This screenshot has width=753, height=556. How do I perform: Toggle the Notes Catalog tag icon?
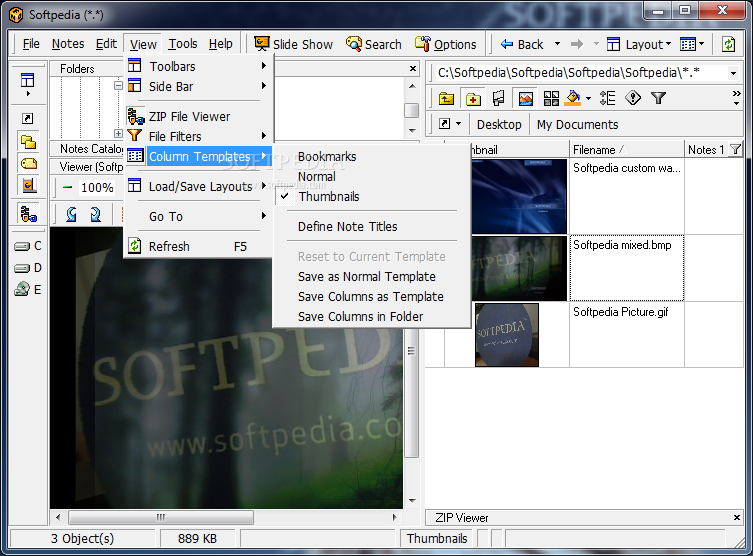[x=28, y=163]
